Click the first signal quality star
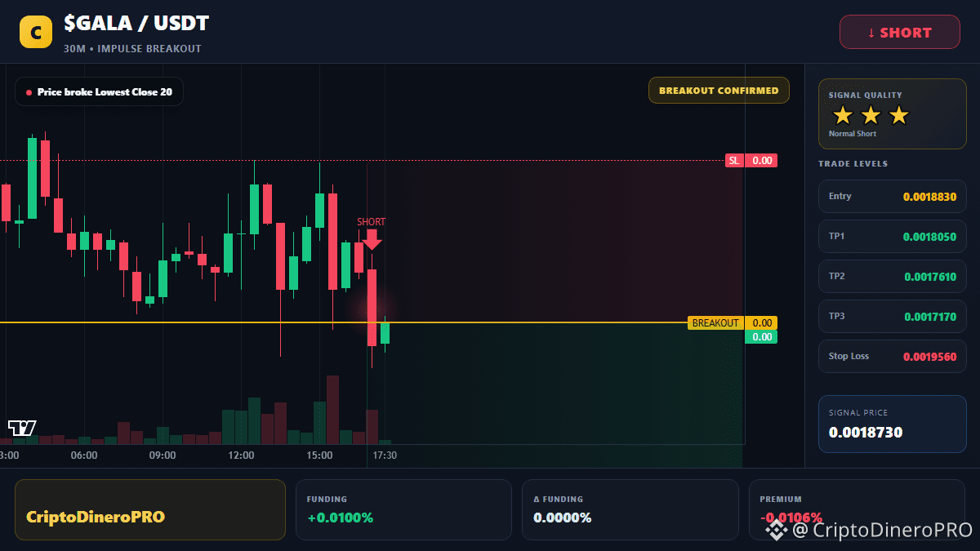Image resolution: width=980 pixels, height=551 pixels. click(x=843, y=115)
